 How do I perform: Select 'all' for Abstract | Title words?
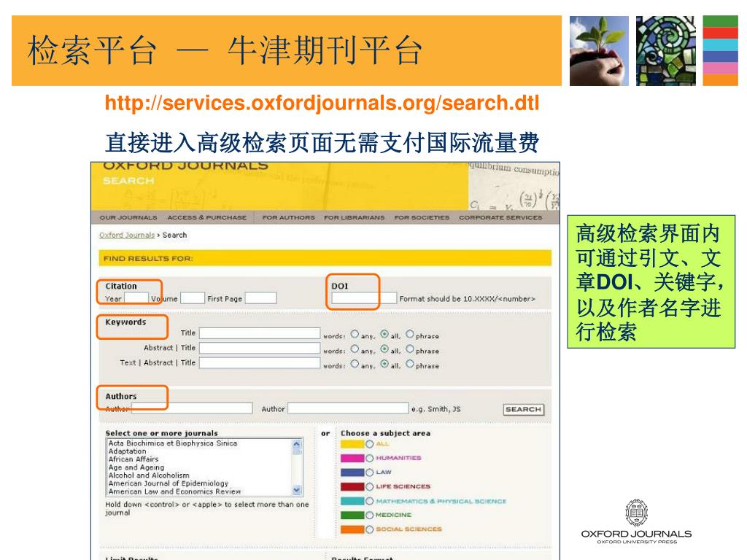tap(384, 349)
